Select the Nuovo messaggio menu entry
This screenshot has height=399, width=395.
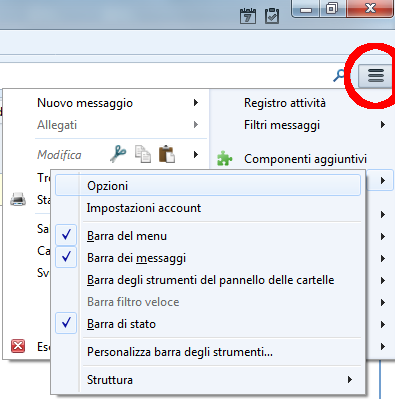coord(85,103)
